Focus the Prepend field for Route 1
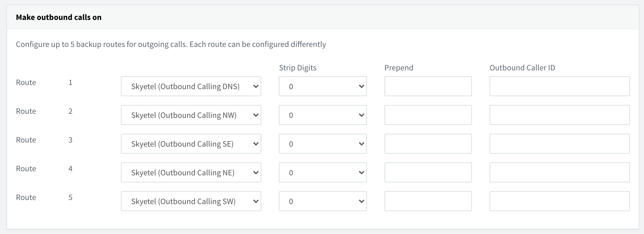This screenshot has width=644, height=234. (x=428, y=86)
